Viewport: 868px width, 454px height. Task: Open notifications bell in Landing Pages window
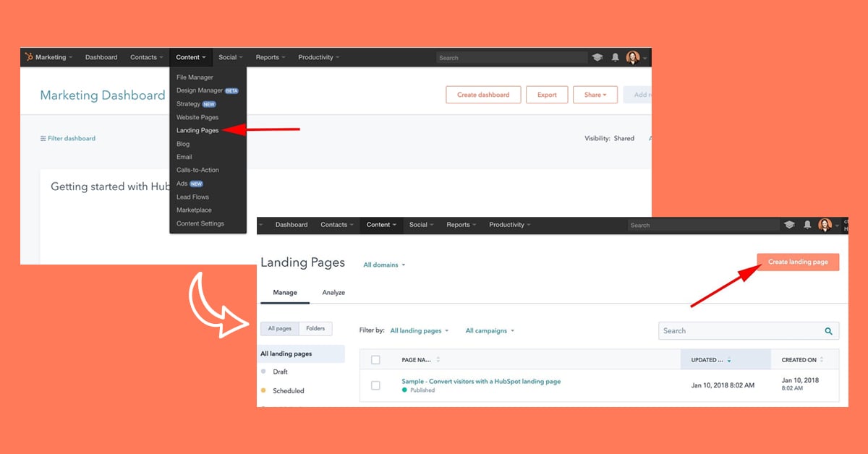click(807, 225)
